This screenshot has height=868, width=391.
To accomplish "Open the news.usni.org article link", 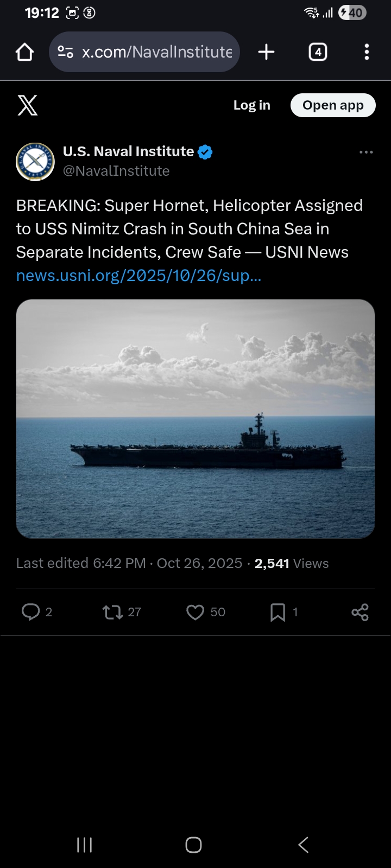I will (138, 276).
